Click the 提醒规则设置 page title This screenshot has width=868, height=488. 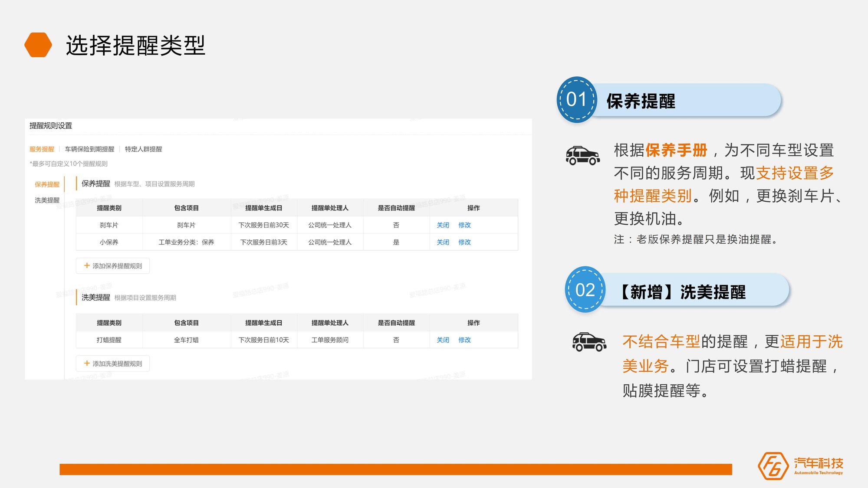51,126
